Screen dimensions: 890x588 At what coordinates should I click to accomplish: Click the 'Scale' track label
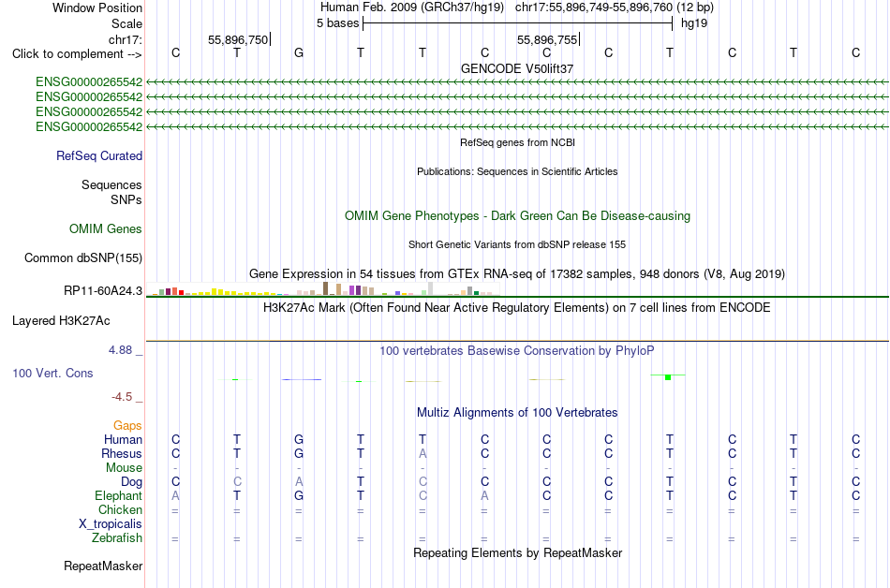tap(126, 23)
